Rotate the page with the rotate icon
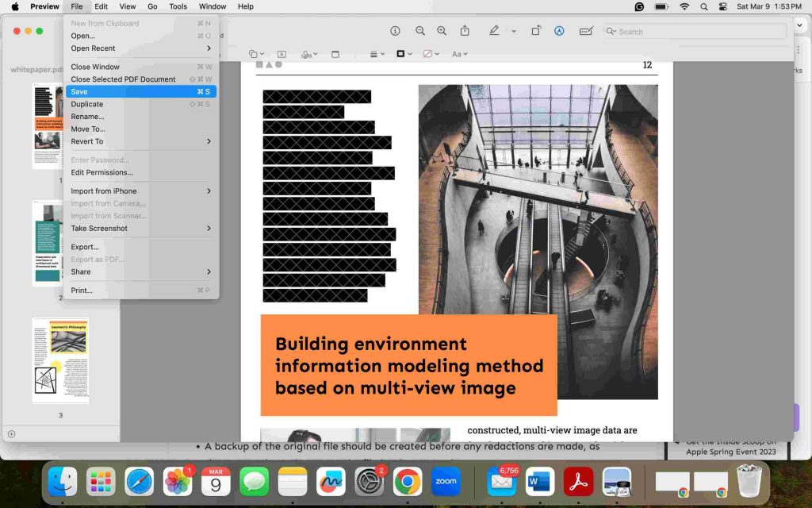 (536, 31)
